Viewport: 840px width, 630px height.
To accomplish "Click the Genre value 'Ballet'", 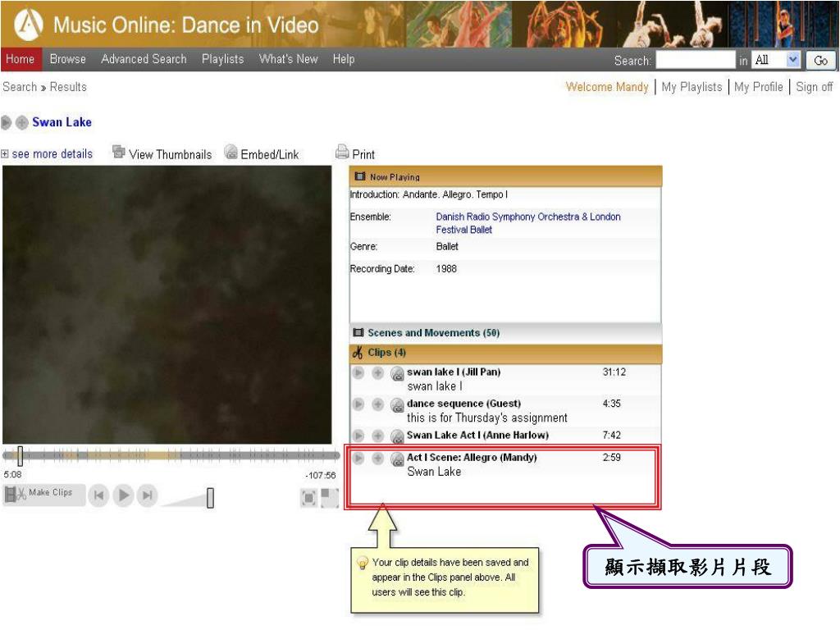I will (x=447, y=246).
